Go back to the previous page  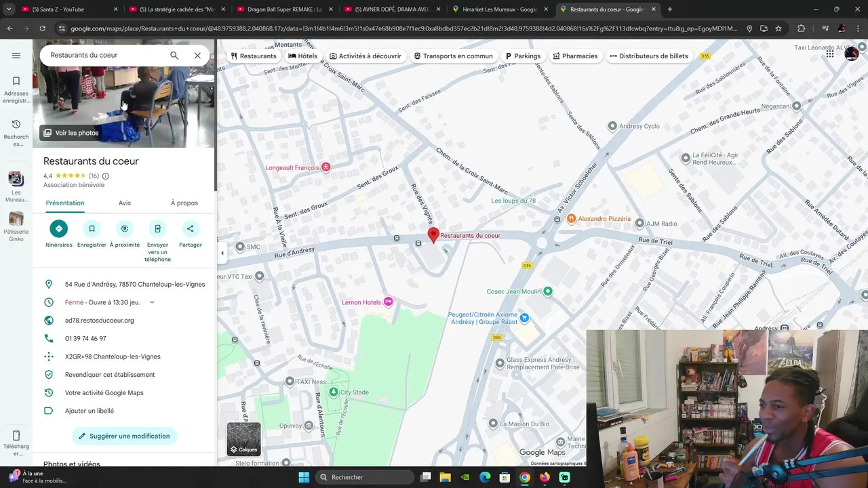(x=10, y=28)
